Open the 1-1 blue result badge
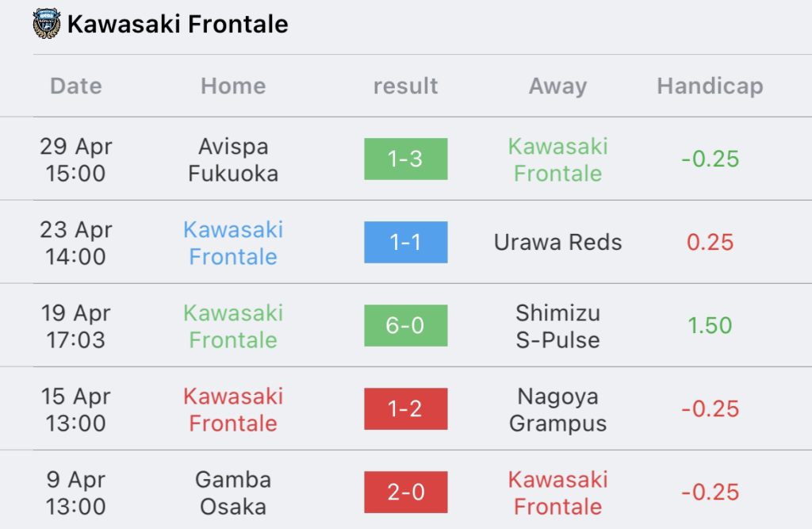812x529 pixels. tap(405, 243)
